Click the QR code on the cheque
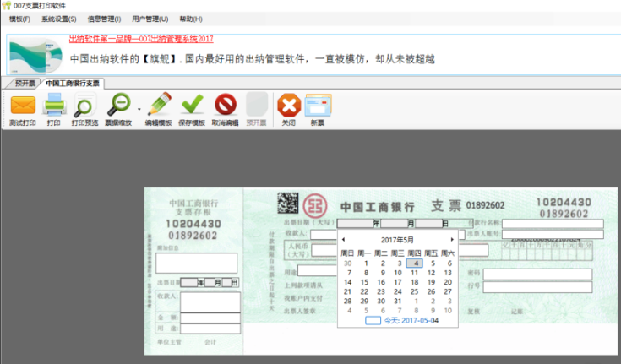The image size is (621, 364). tap(287, 203)
